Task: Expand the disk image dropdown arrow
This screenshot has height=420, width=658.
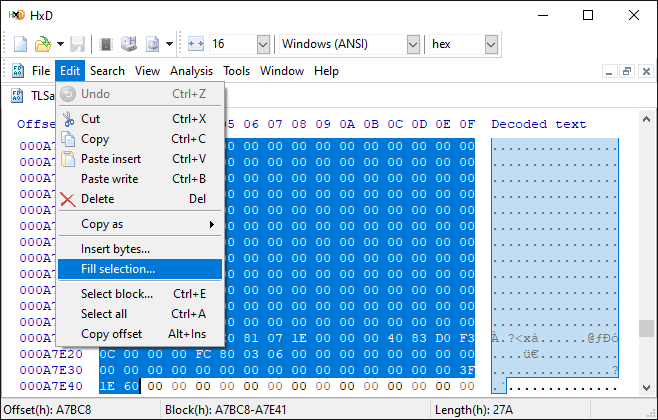Action: point(169,44)
